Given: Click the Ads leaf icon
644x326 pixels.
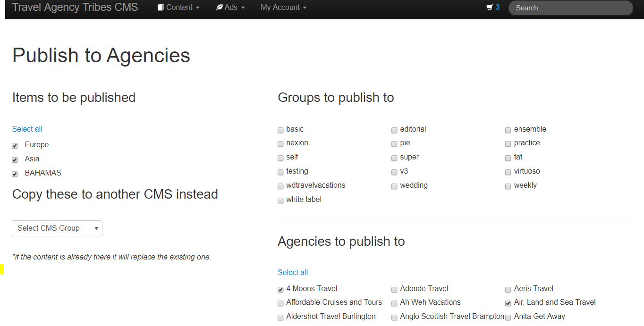Looking at the screenshot, I should point(220,8).
